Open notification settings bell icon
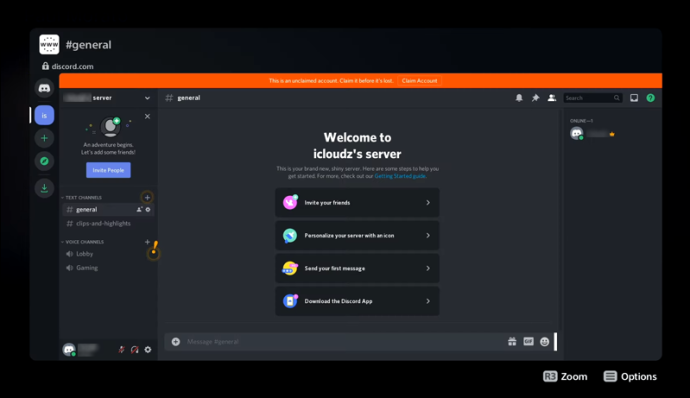Viewport: 690px width, 398px height. click(519, 98)
